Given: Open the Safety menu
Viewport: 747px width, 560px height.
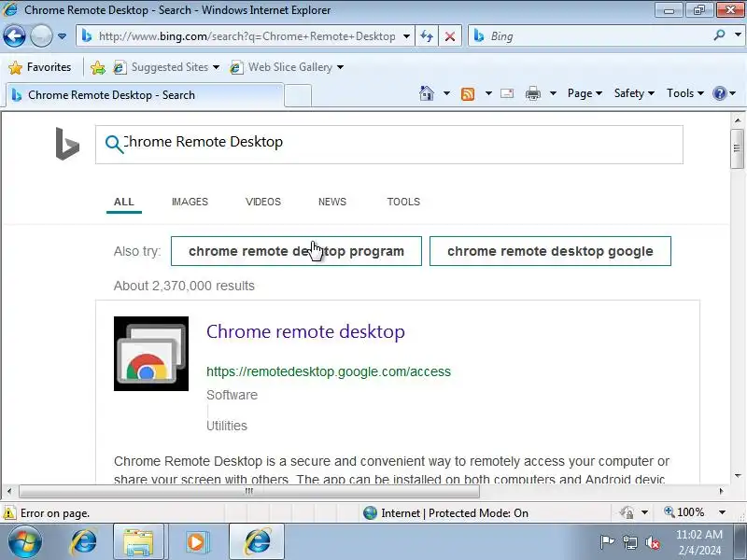Looking at the screenshot, I should point(634,93).
